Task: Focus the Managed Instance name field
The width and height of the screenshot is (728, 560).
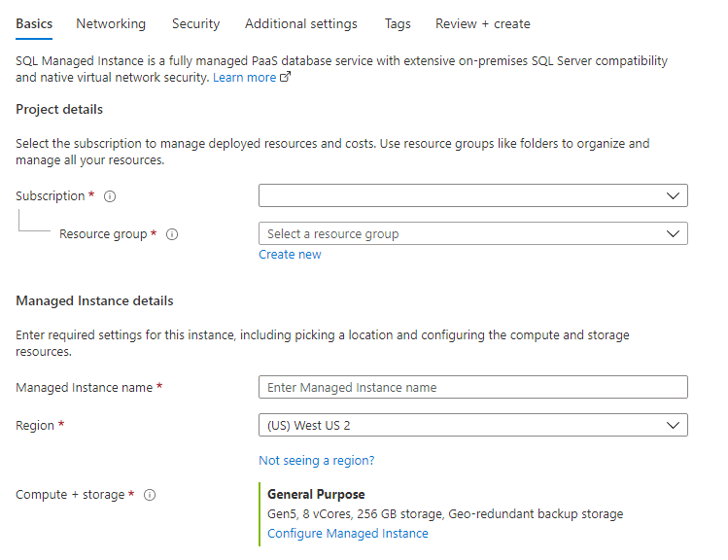Action: coord(473,387)
